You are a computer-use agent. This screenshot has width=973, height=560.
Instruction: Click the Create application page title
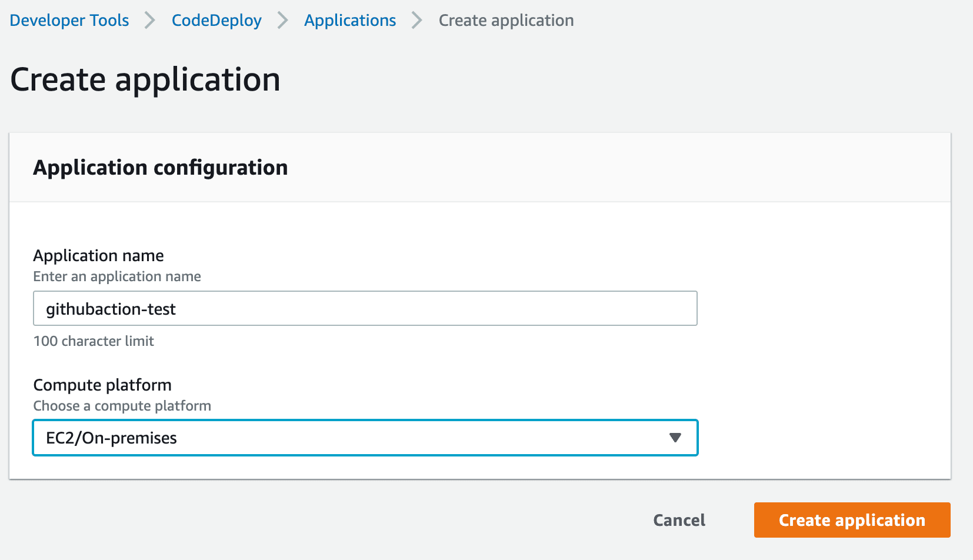[145, 79]
